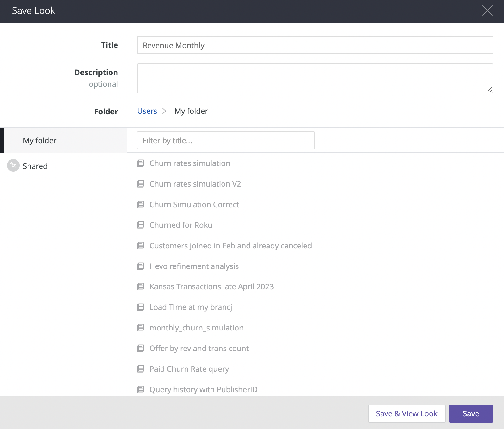Save the Look with Save button
This screenshot has width=504, height=429.
[471, 413]
